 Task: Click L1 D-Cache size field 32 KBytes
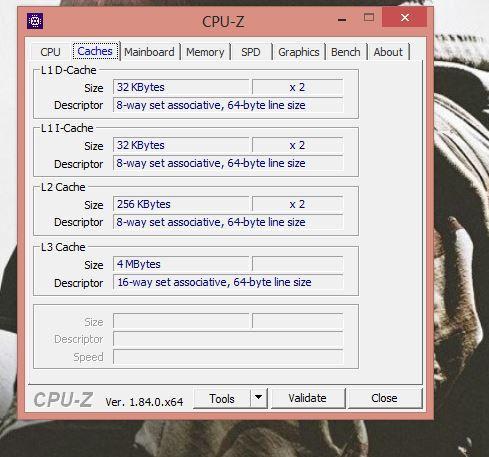click(x=181, y=87)
